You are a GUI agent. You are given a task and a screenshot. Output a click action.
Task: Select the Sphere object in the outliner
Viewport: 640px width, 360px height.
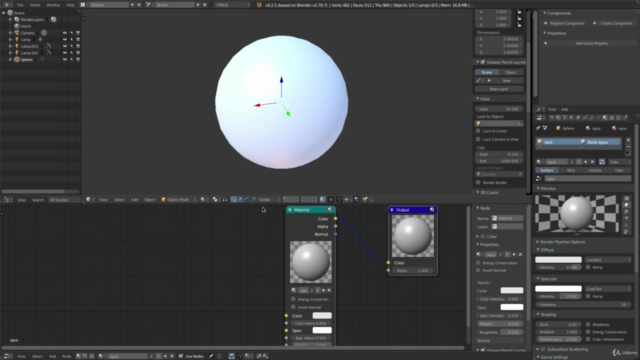(x=27, y=60)
